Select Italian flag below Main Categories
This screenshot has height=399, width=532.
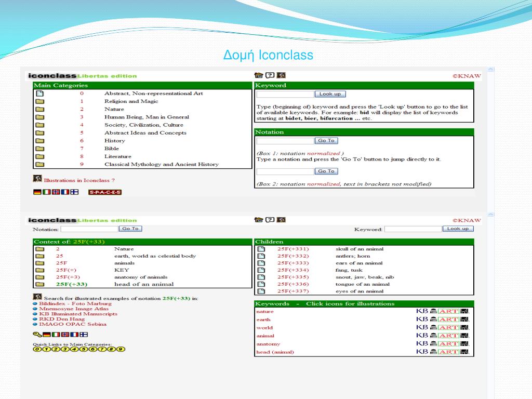pos(46,192)
